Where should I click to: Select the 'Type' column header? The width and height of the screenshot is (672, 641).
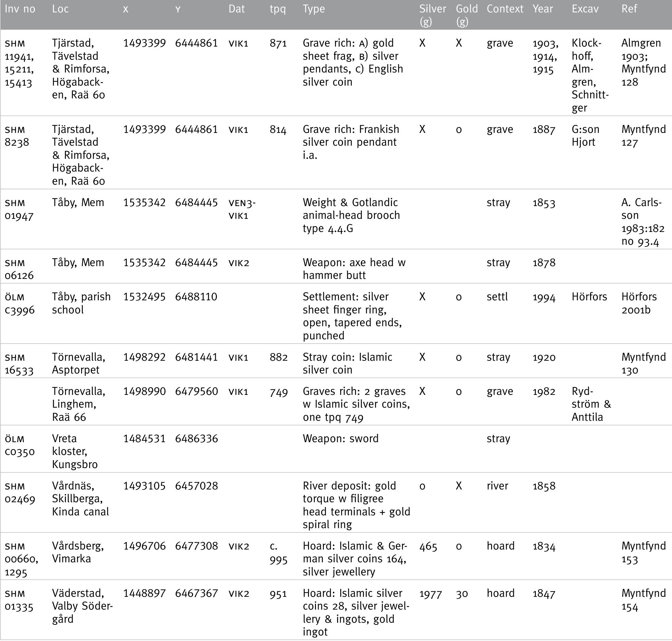point(314,9)
